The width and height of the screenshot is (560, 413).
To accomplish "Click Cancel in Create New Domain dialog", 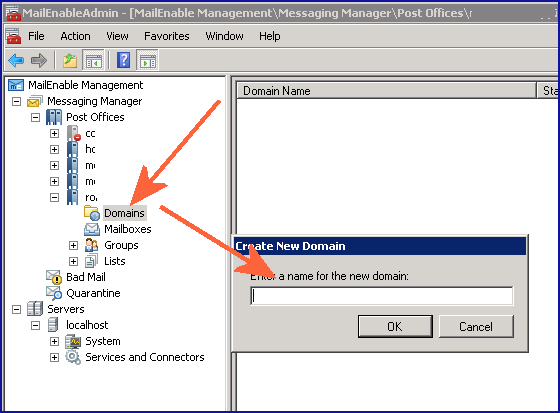I will pyautogui.click(x=476, y=326).
